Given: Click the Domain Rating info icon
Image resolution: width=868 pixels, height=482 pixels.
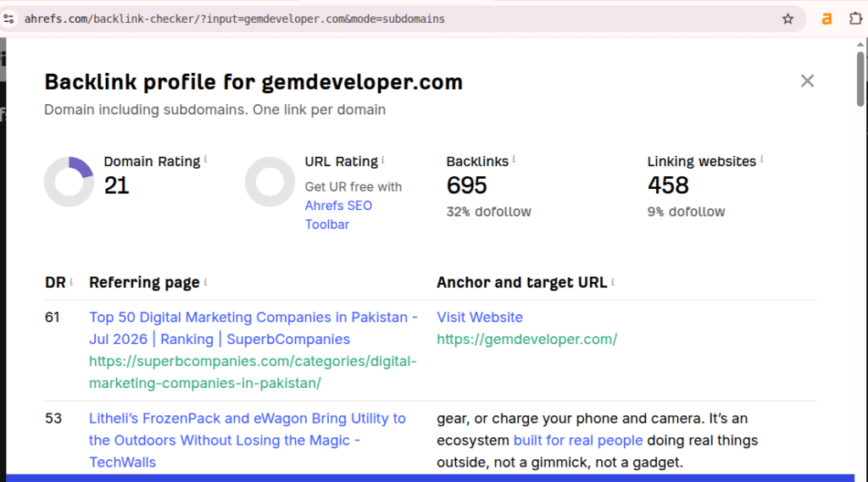Looking at the screenshot, I should [205, 159].
